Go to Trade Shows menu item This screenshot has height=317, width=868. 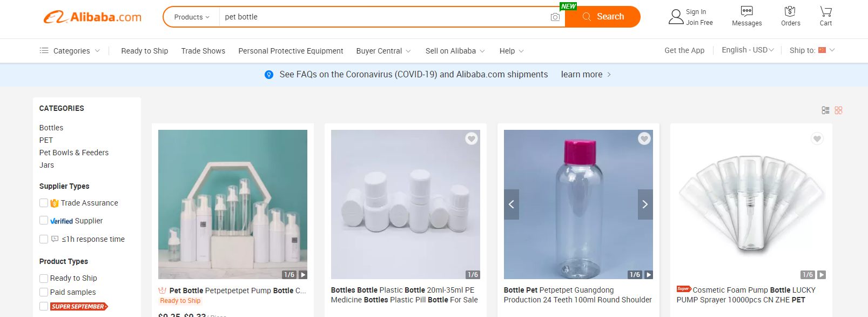click(x=203, y=51)
